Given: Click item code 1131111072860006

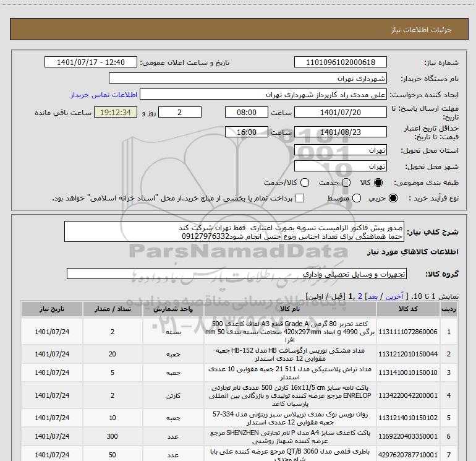Looking at the screenshot, I should [408, 332].
